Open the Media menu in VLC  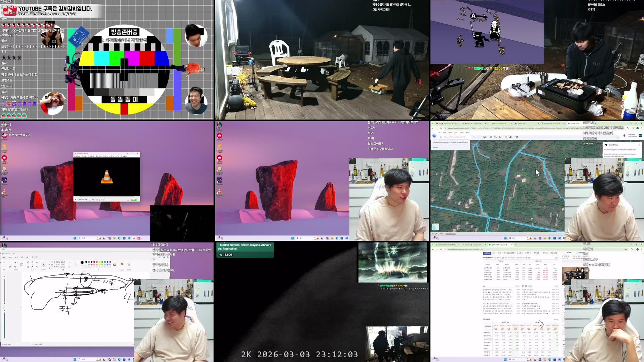pyautogui.click(x=77, y=156)
